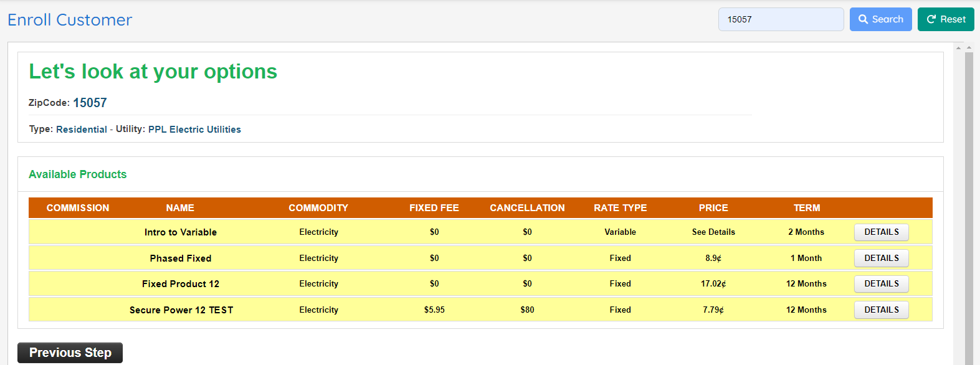Select the Fixed Product 12 name
980x365 pixels.
(181, 284)
